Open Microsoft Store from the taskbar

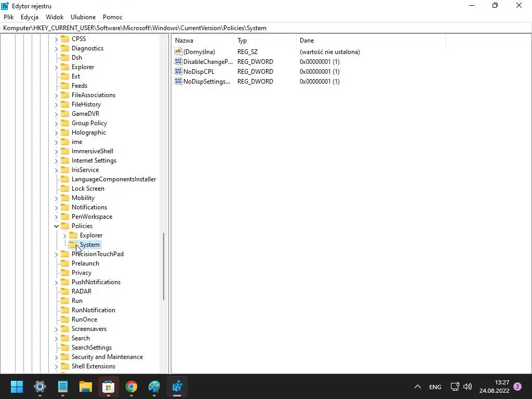[108, 387]
